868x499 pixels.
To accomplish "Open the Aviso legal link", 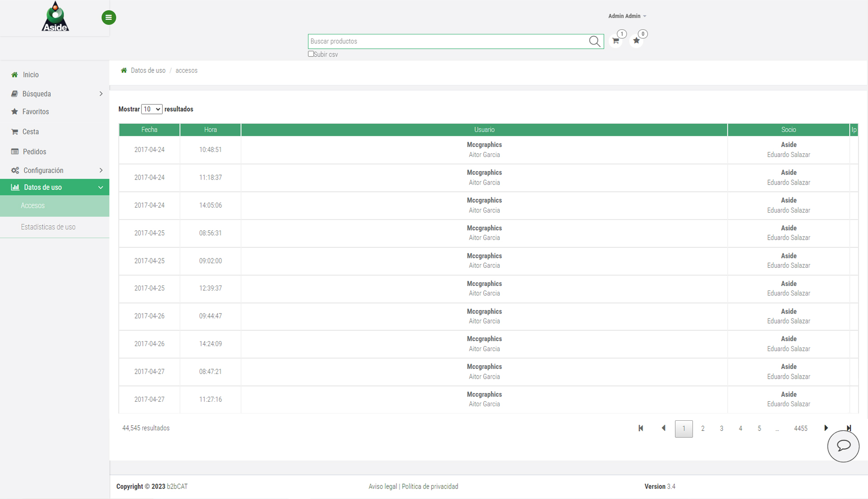I will point(382,486).
